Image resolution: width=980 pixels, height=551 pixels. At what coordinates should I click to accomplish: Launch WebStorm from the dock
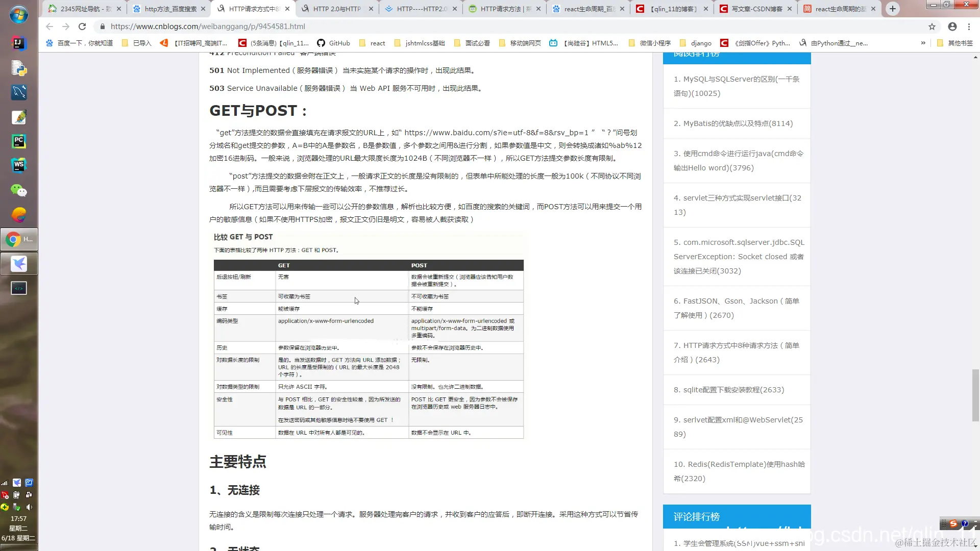(19, 165)
